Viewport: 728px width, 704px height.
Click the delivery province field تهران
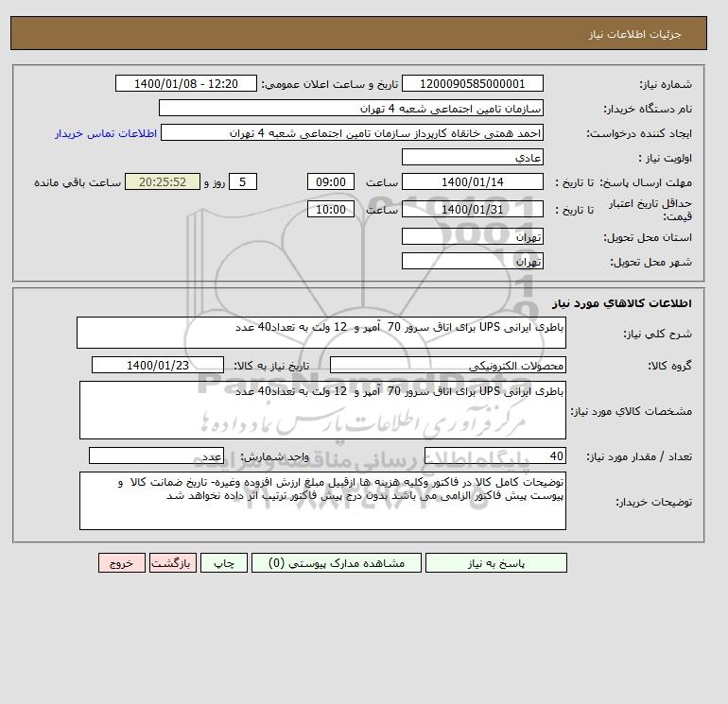pos(472,236)
